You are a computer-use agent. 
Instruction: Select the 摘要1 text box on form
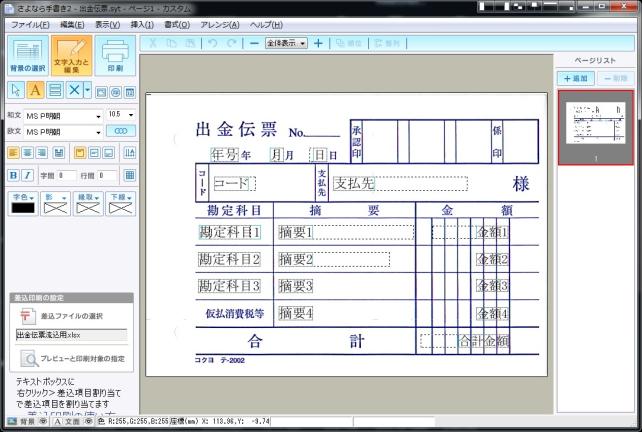point(346,232)
